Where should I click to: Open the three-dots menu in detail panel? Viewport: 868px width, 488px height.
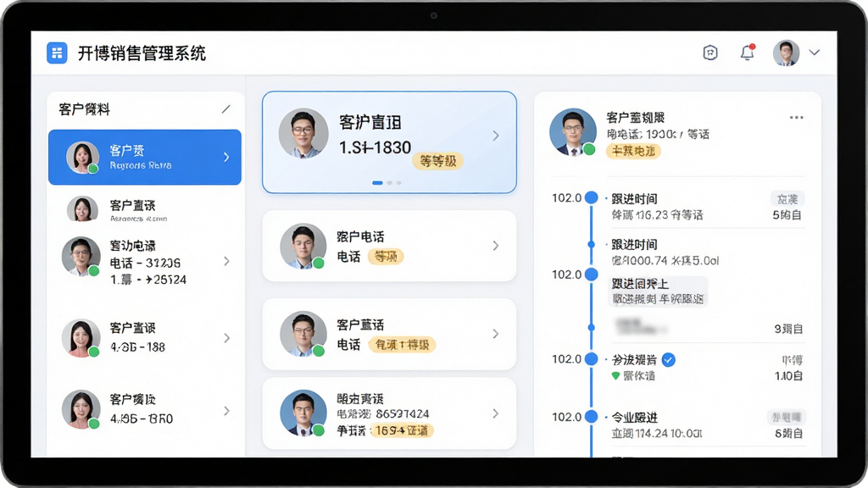(x=796, y=117)
